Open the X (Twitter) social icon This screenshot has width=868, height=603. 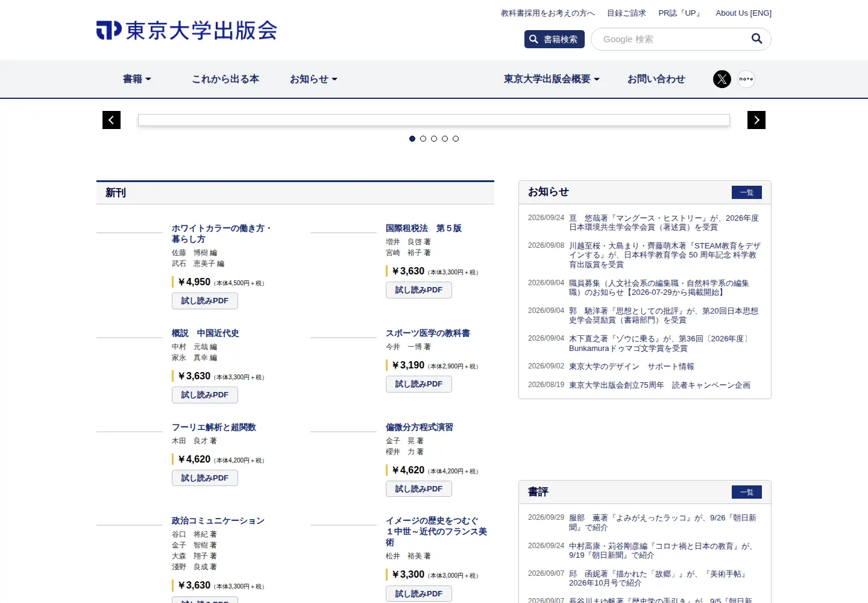(x=722, y=79)
